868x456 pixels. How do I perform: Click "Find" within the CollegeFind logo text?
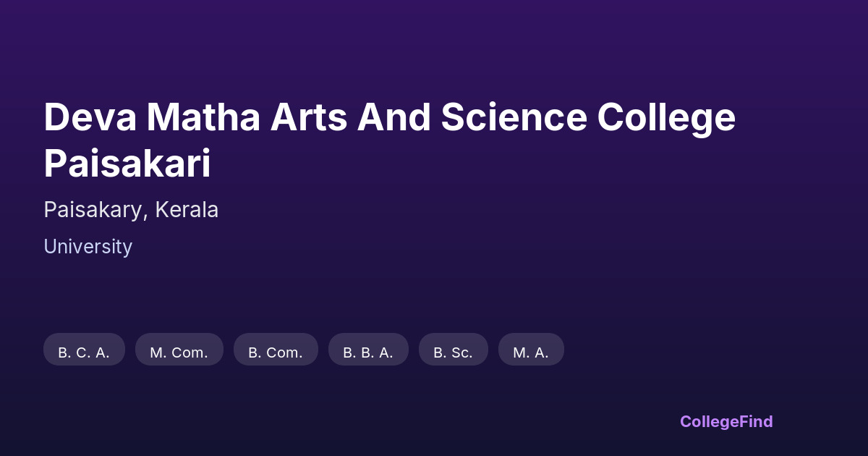[x=756, y=421]
